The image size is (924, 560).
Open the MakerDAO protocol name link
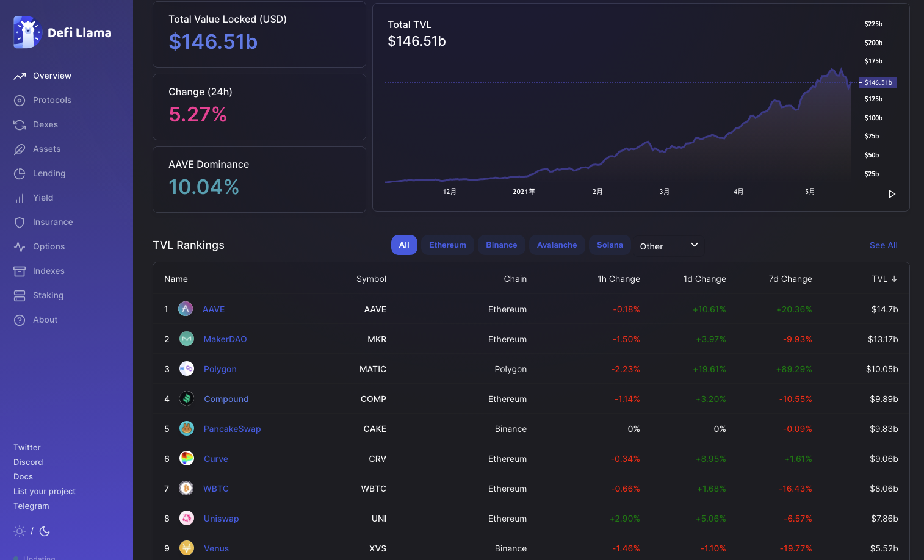225,339
